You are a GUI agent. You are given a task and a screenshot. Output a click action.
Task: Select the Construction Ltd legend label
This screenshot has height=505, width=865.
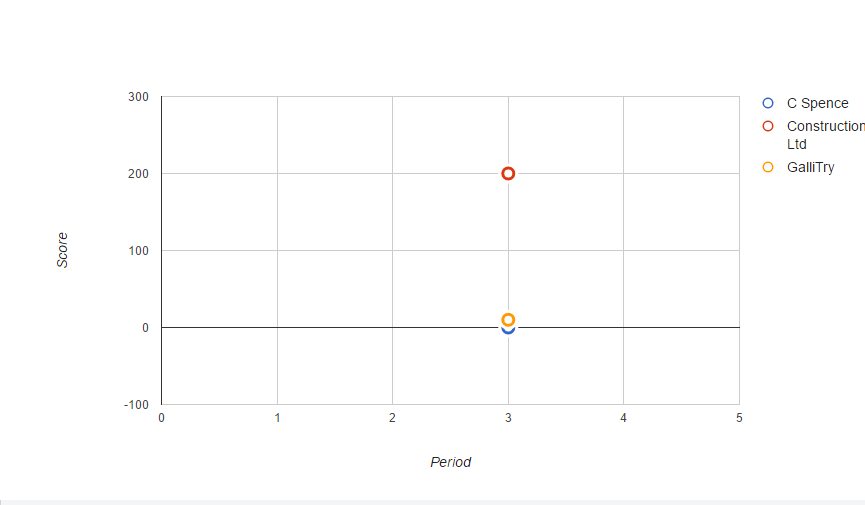(826, 135)
